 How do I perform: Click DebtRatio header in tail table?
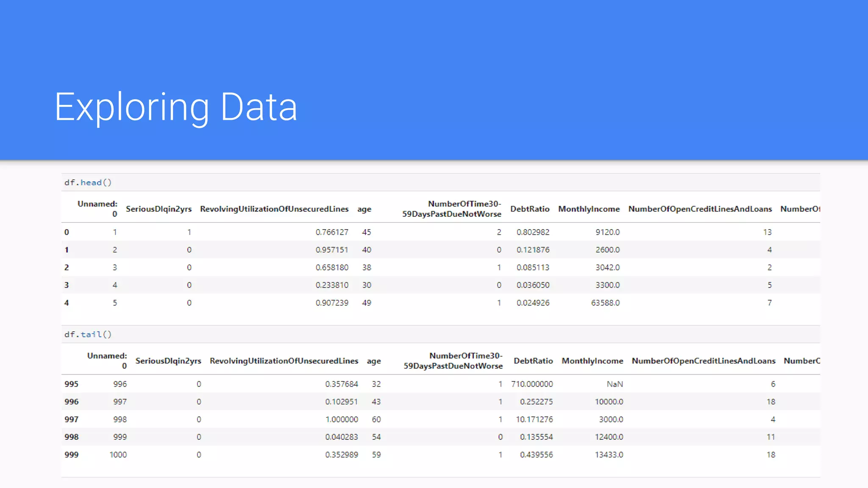(x=533, y=361)
